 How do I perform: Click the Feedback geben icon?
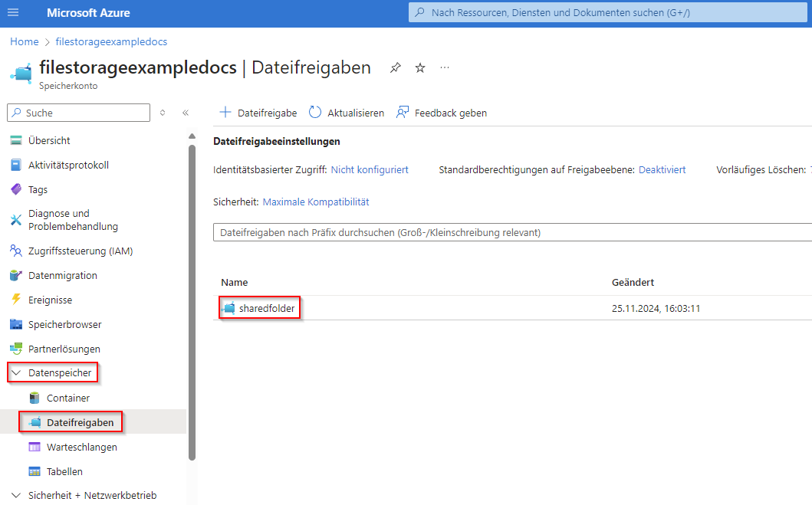403,113
